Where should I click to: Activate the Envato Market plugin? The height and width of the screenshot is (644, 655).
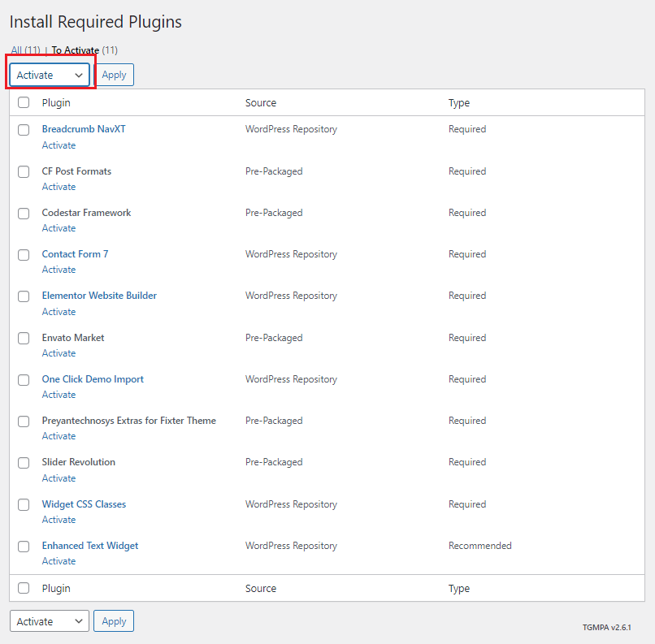click(59, 353)
